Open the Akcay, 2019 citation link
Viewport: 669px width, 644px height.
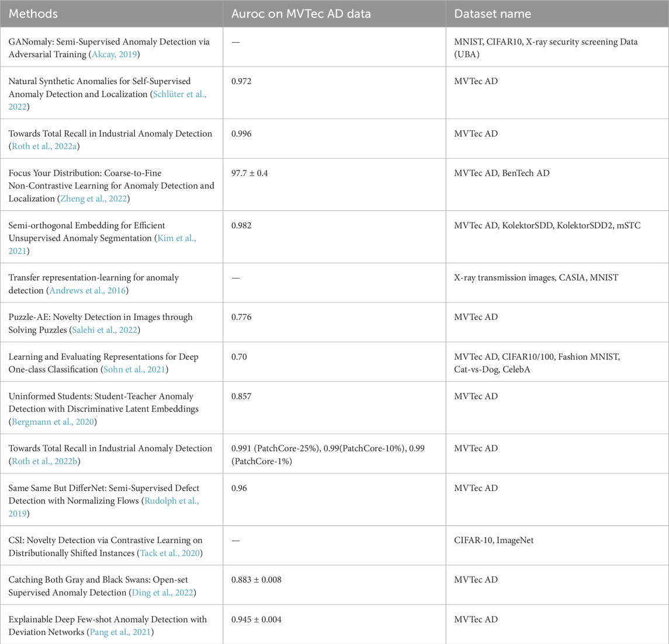tap(115, 54)
